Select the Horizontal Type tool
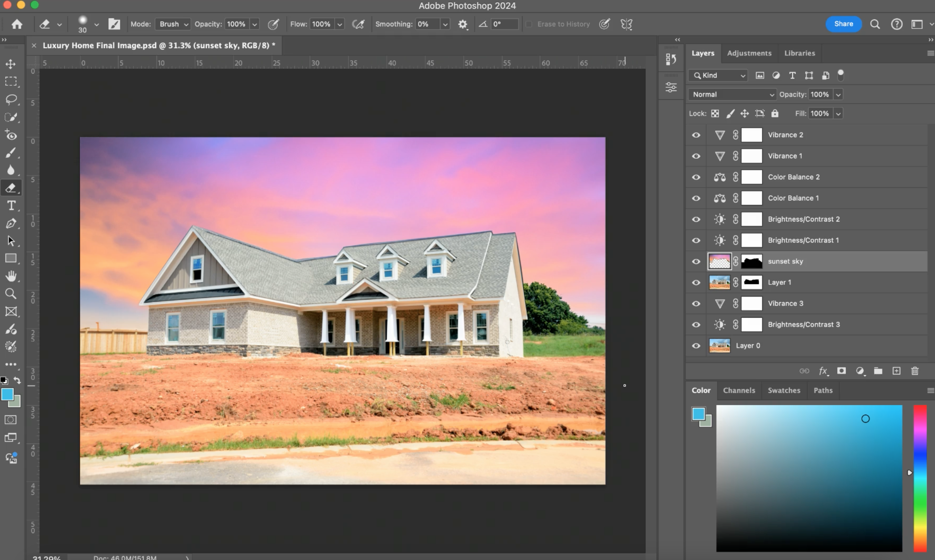Viewport: 935px width, 560px height. click(11, 205)
